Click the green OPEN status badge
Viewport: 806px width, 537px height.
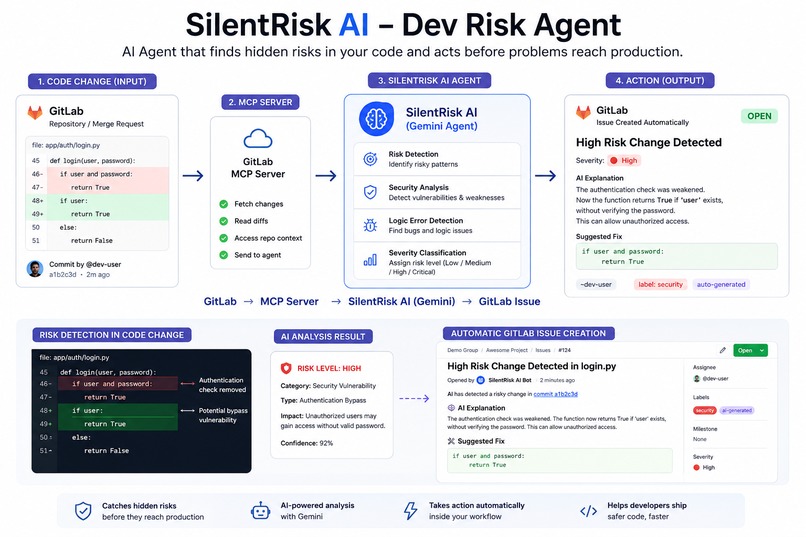click(x=759, y=116)
